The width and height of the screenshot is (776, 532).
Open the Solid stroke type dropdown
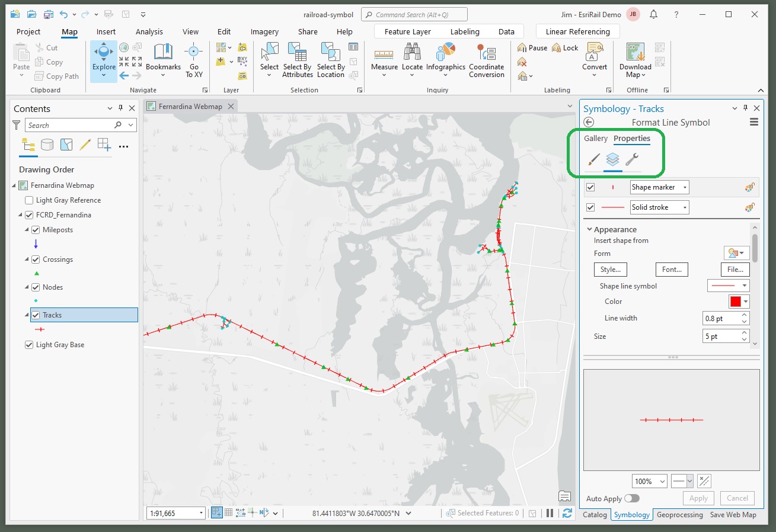[x=684, y=207]
